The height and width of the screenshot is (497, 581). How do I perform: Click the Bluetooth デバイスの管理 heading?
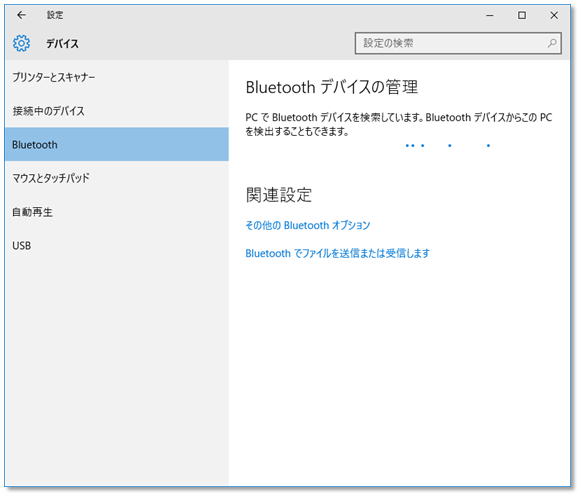[332, 87]
